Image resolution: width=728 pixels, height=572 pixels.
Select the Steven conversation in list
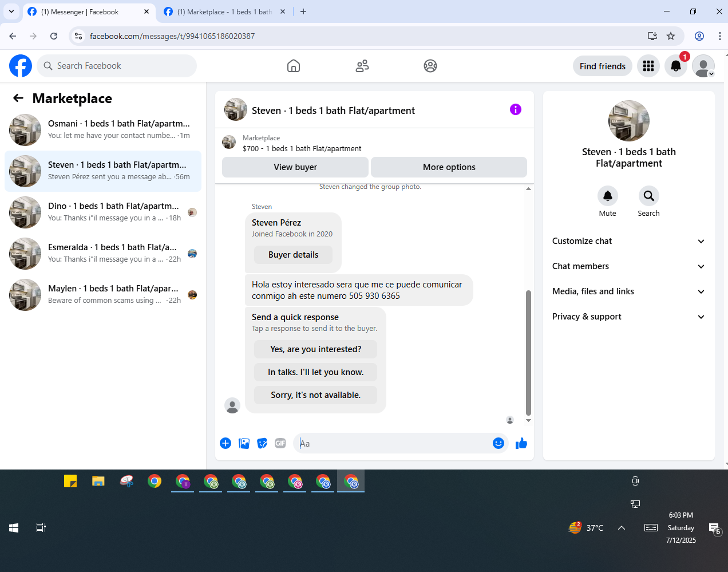coord(103,171)
